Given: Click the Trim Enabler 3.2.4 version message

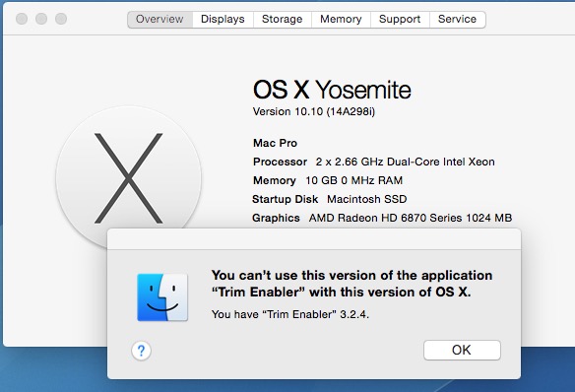Looking at the screenshot, I should (290, 314).
